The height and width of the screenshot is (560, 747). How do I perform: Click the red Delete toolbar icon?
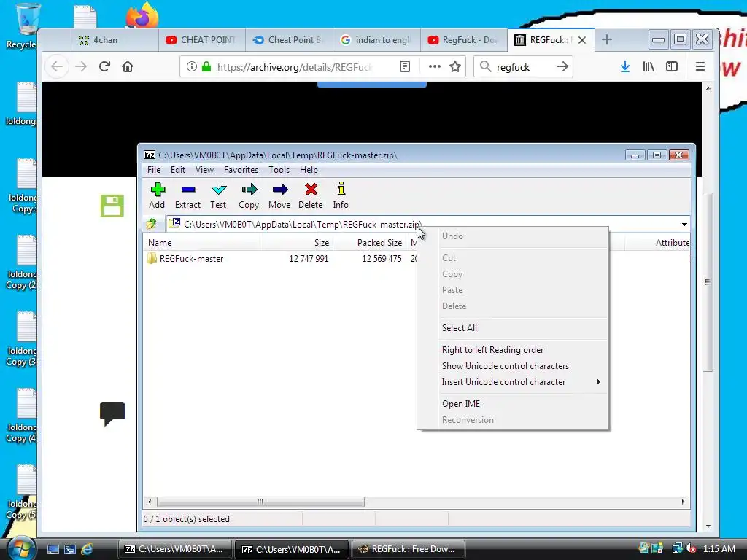click(x=311, y=190)
